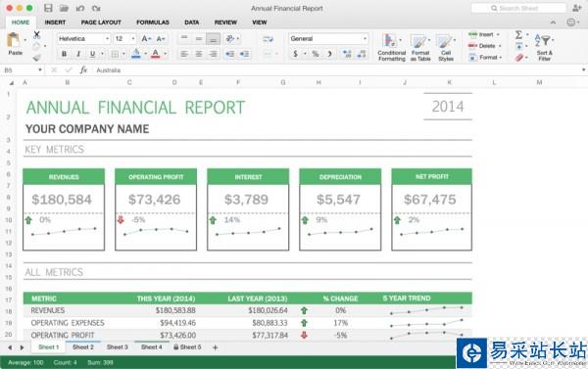Click in the Search Sheet field
The image size is (588, 369).
click(518, 8)
